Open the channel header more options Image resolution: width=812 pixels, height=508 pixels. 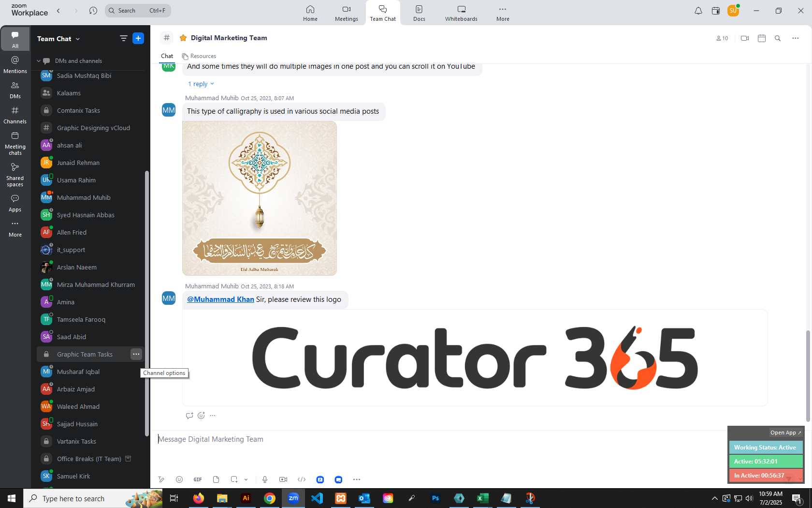(796, 38)
